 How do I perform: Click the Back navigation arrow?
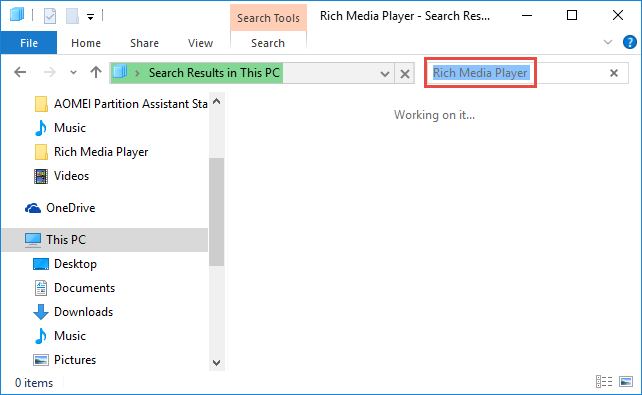point(20,73)
